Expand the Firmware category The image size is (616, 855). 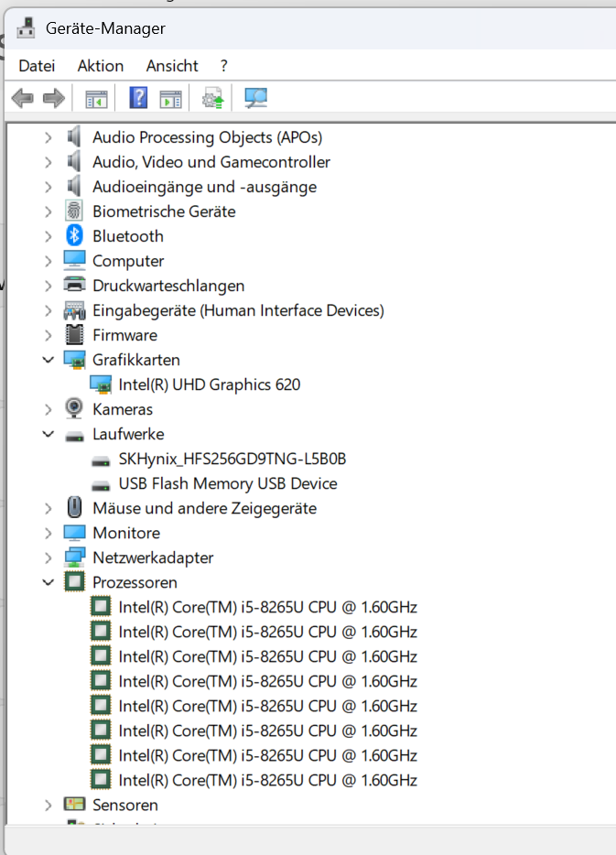coord(49,335)
